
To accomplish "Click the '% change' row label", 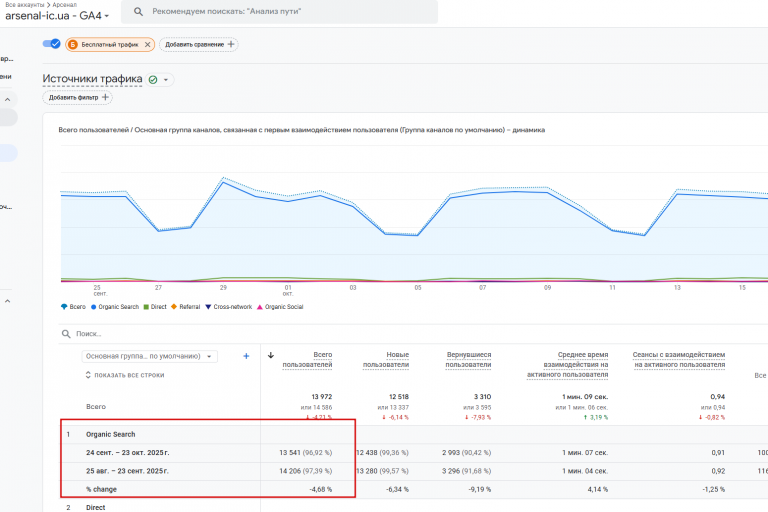I will pyautogui.click(x=101, y=489).
